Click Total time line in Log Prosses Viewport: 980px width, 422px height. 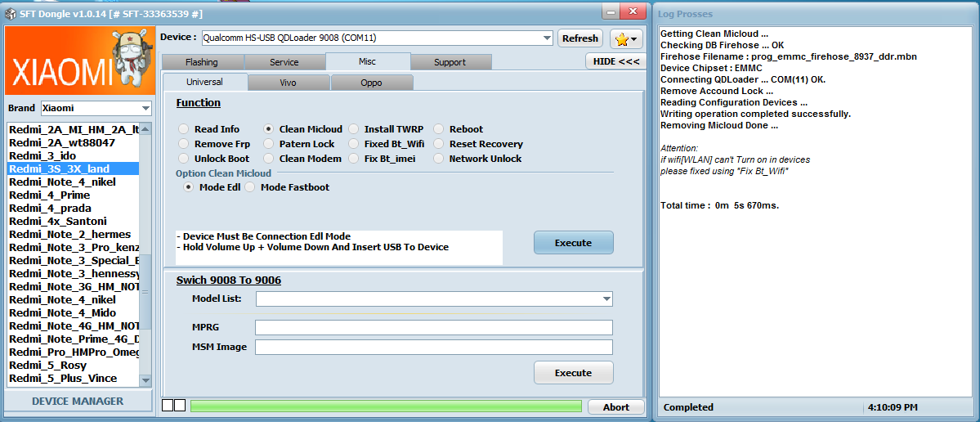[x=719, y=205]
